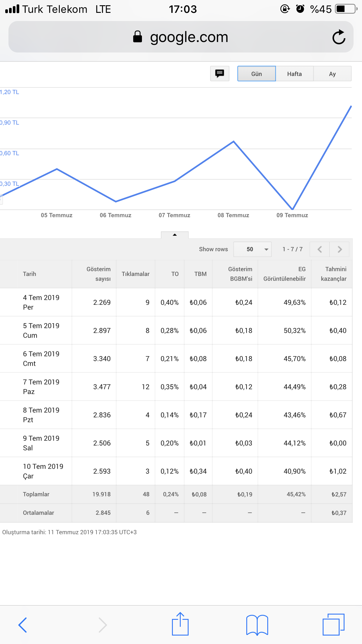Reload the page with the refresh icon
The height and width of the screenshot is (644, 362).
pyautogui.click(x=339, y=37)
